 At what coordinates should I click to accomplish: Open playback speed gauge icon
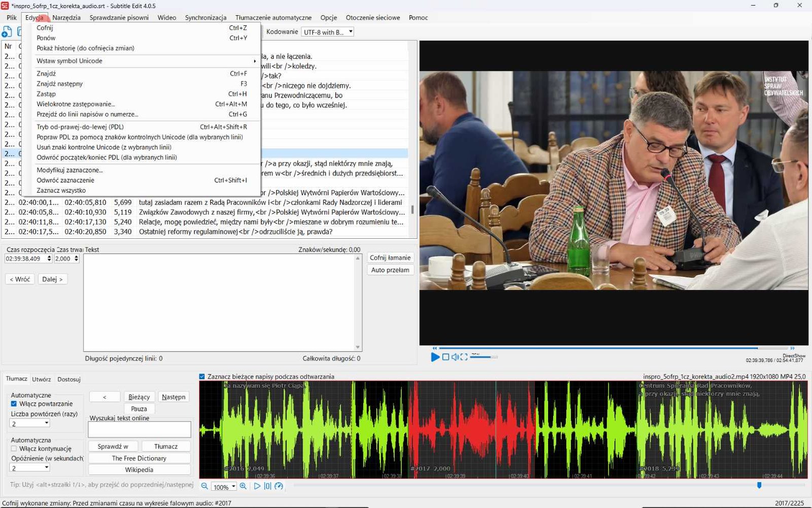point(279,486)
